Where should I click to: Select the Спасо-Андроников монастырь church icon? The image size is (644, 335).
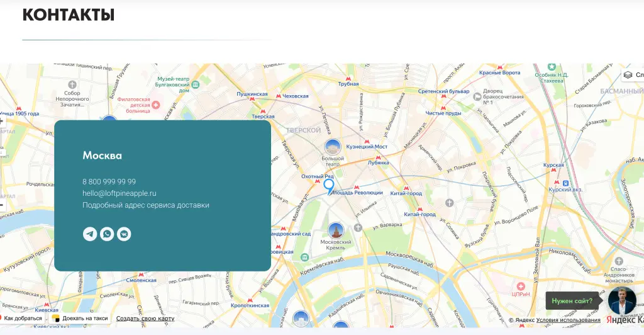pos(619,261)
